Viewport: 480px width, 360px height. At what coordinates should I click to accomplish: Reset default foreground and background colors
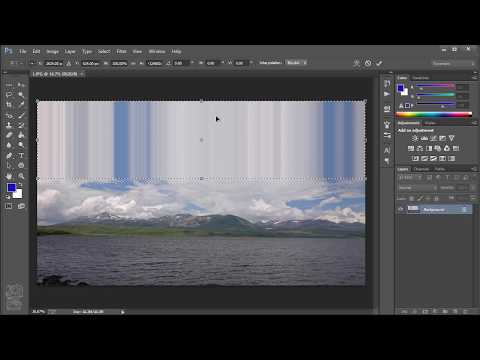coord(8,197)
